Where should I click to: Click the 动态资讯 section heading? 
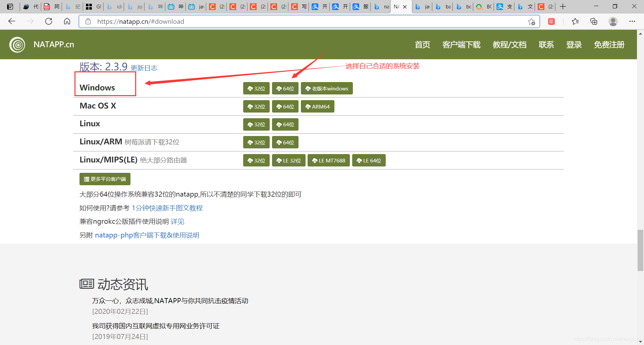114,284
